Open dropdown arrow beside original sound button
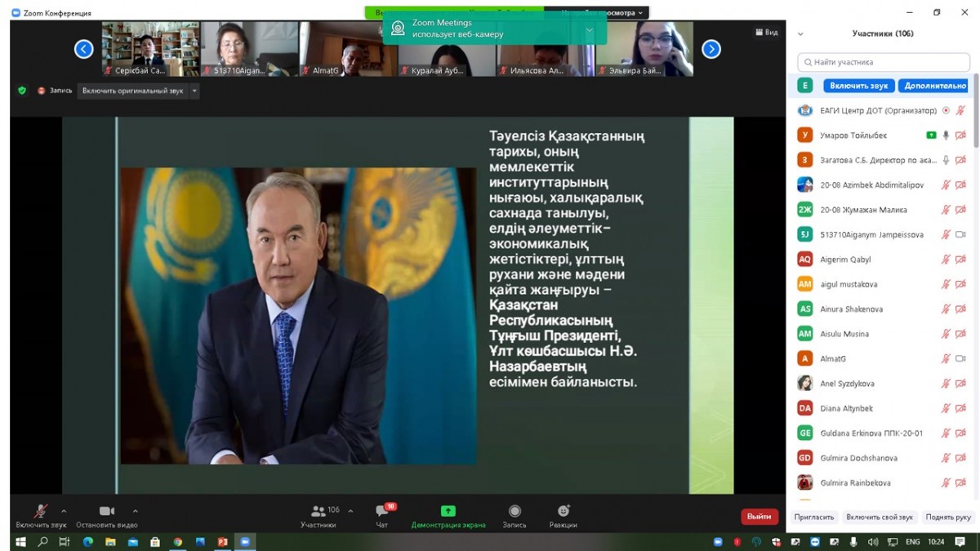Image resolution: width=980 pixels, height=551 pixels. (194, 91)
